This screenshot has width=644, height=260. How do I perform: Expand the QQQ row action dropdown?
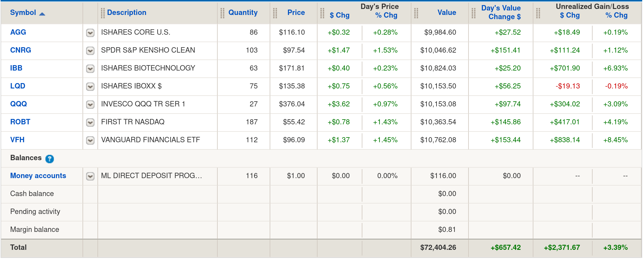click(90, 104)
